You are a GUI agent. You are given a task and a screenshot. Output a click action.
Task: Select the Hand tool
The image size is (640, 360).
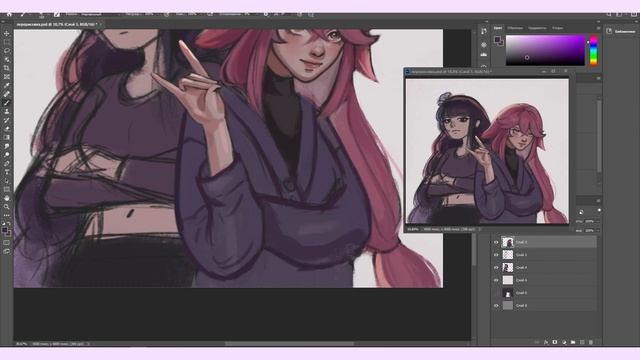pyautogui.click(x=7, y=198)
